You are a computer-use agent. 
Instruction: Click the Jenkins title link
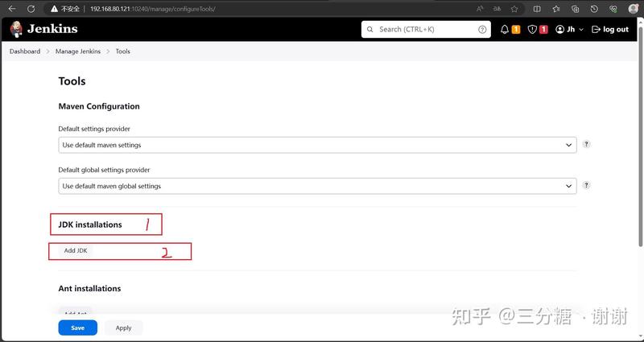click(52, 29)
